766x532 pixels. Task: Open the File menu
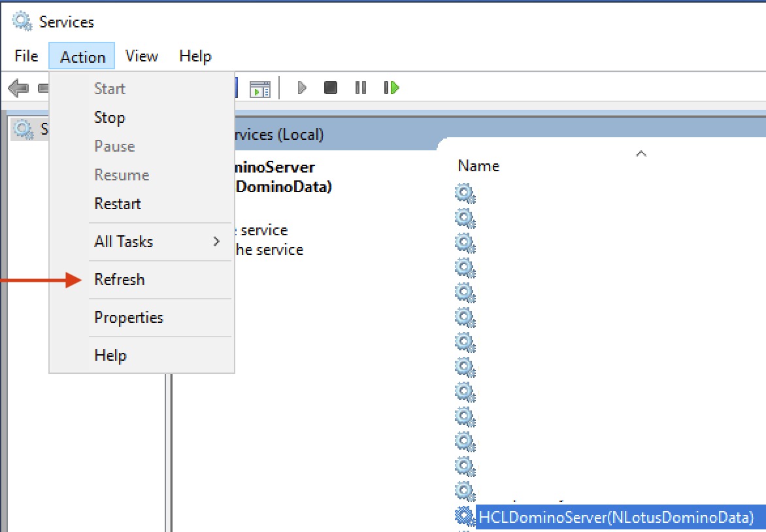pyautogui.click(x=26, y=56)
